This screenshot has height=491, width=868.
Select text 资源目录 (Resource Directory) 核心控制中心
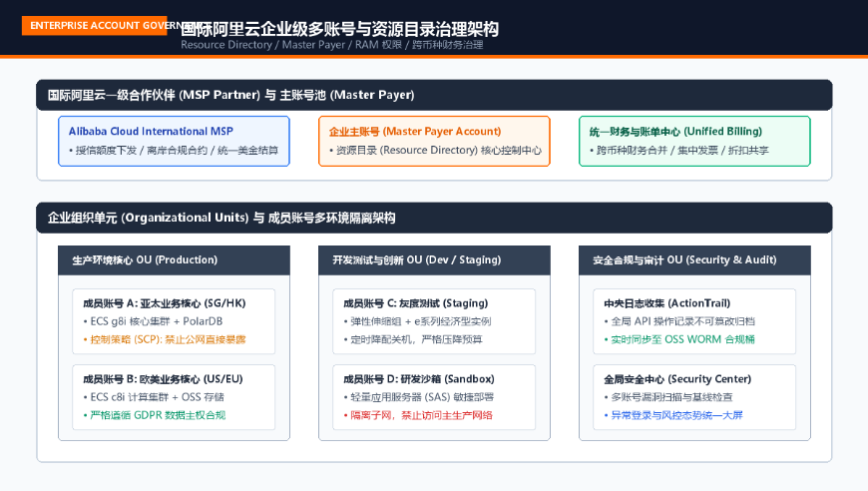(x=435, y=150)
